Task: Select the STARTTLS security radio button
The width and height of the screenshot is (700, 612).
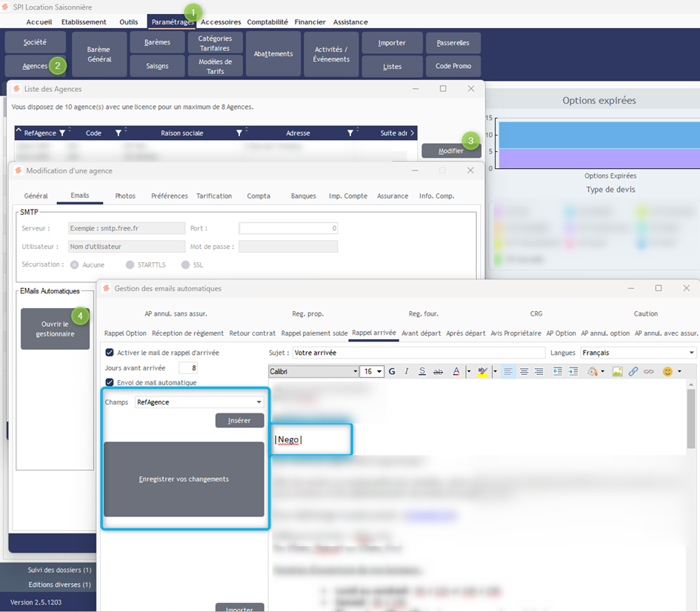Action: [x=130, y=265]
